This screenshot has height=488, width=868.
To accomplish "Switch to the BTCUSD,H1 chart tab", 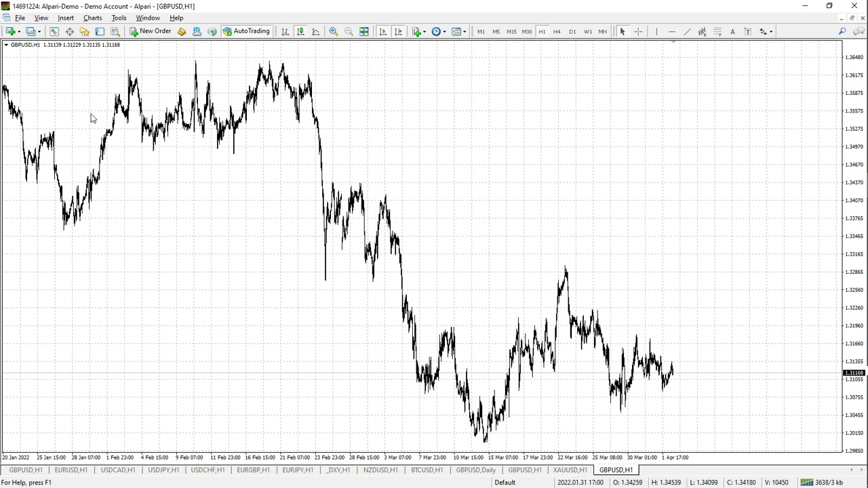I will click(x=427, y=470).
